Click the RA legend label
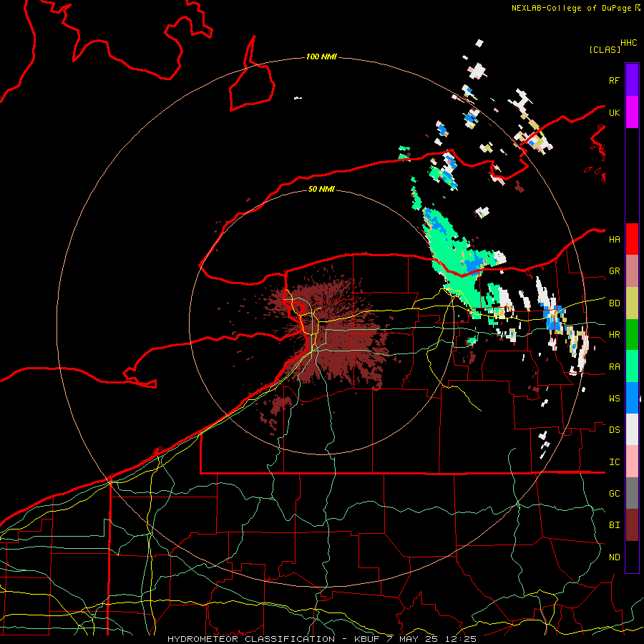This screenshot has width=644, height=644. (614, 366)
